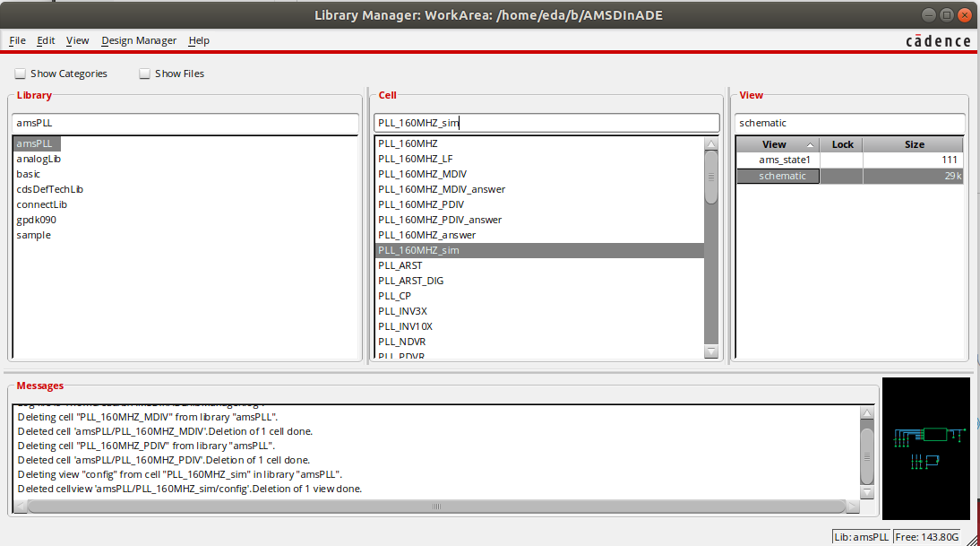980x546 pixels.
Task: Select the schematic view row
Action: tap(850, 177)
